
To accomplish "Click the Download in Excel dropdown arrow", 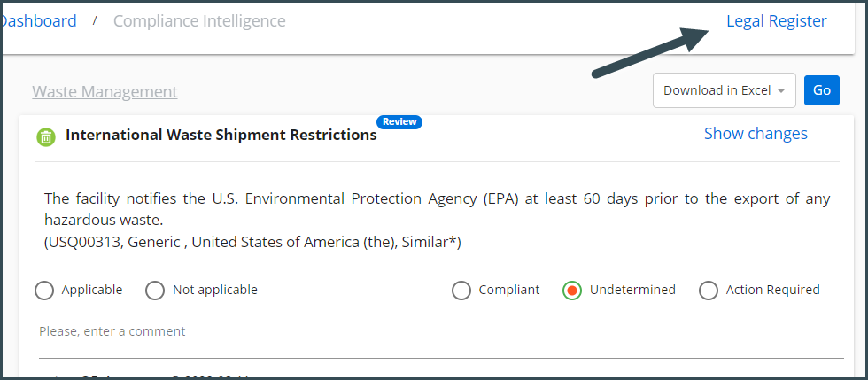I will coord(781,91).
